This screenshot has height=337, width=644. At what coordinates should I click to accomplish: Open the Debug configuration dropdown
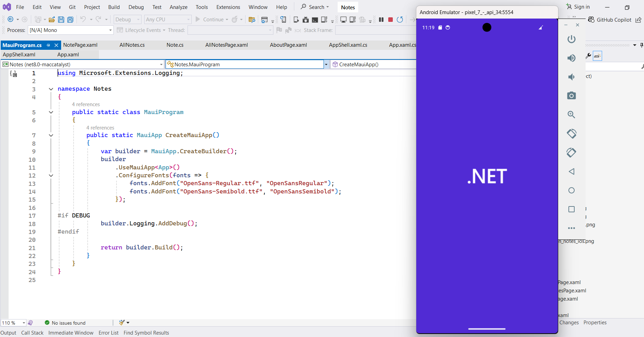pos(127,20)
